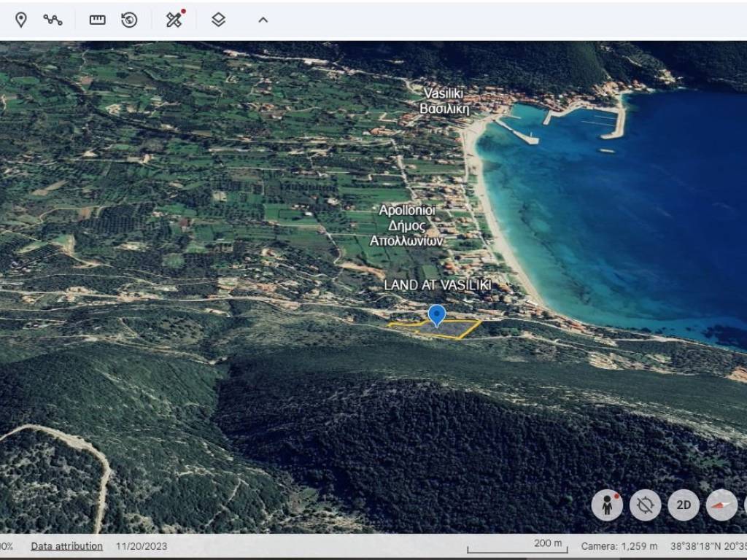747x560 pixels.
Task: Click the Apollonioi municipality label
Action: (407, 225)
